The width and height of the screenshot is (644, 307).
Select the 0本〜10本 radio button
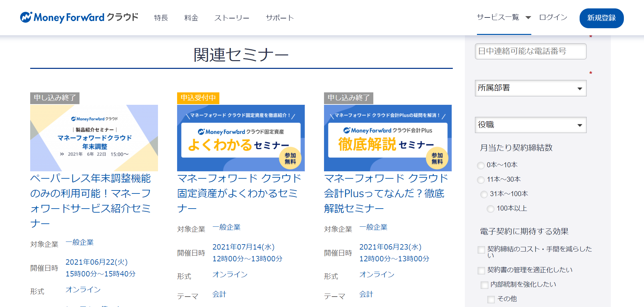(x=481, y=165)
